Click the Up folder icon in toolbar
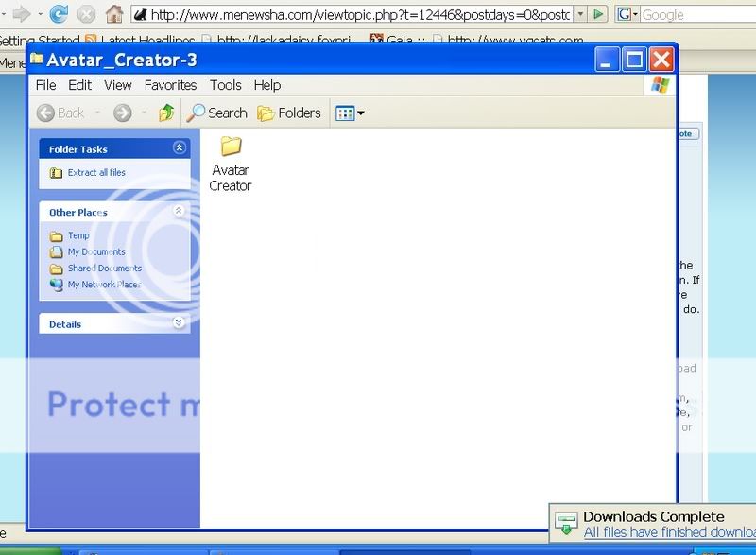The image size is (756, 555). [166, 113]
